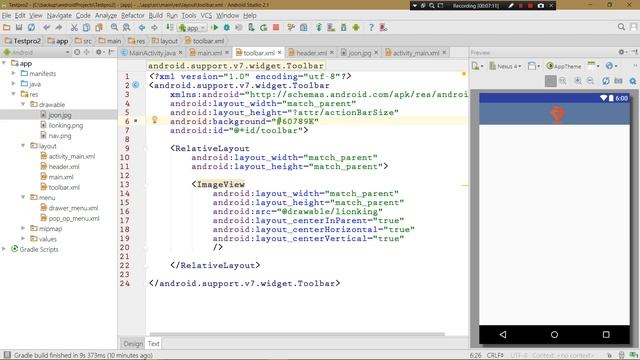This screenshot has width=640, height=360.
Task: Click the search magnifier at the toolbar's right end
Action: 621,27
